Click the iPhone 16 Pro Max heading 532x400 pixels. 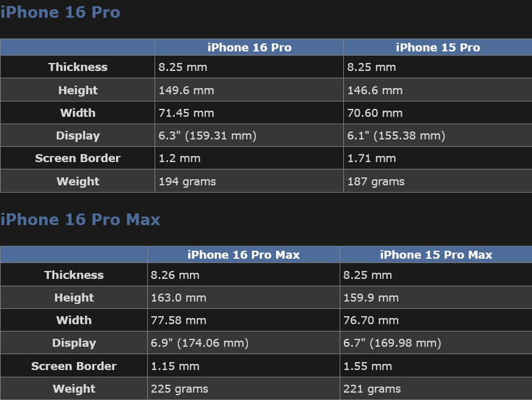[80, 219]
